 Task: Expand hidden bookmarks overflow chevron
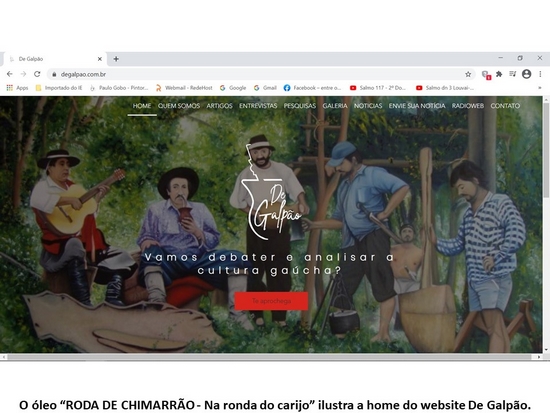(x=539, y=88)
